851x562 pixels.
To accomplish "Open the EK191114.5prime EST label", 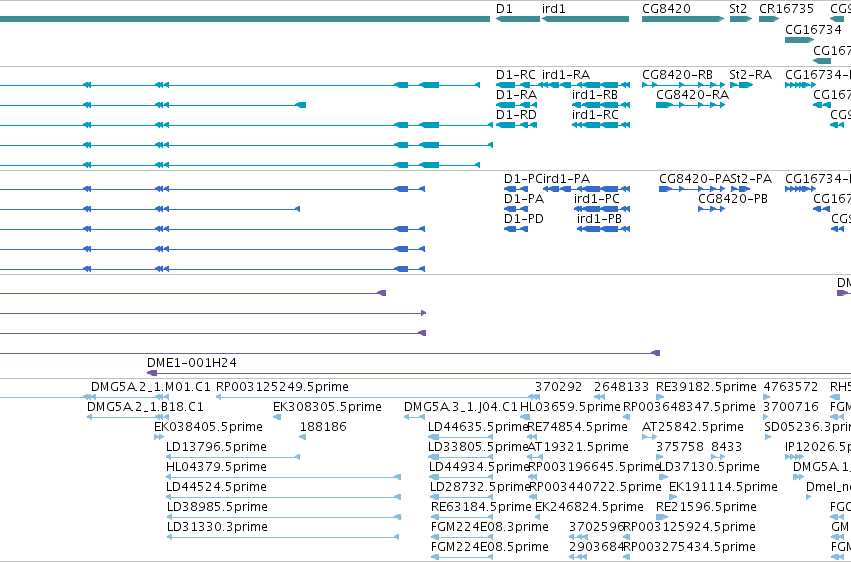I will tap(723, 487).
